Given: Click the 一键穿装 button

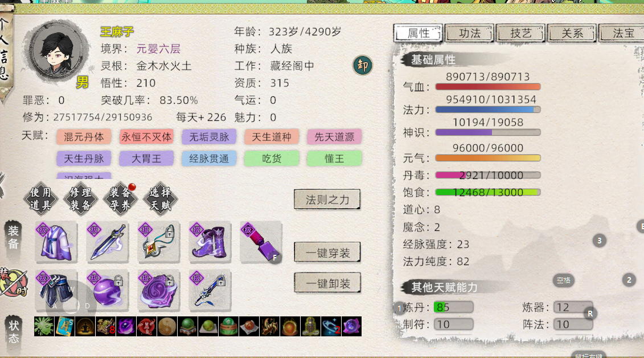Looking at the screenshot, I should point(327,253).
